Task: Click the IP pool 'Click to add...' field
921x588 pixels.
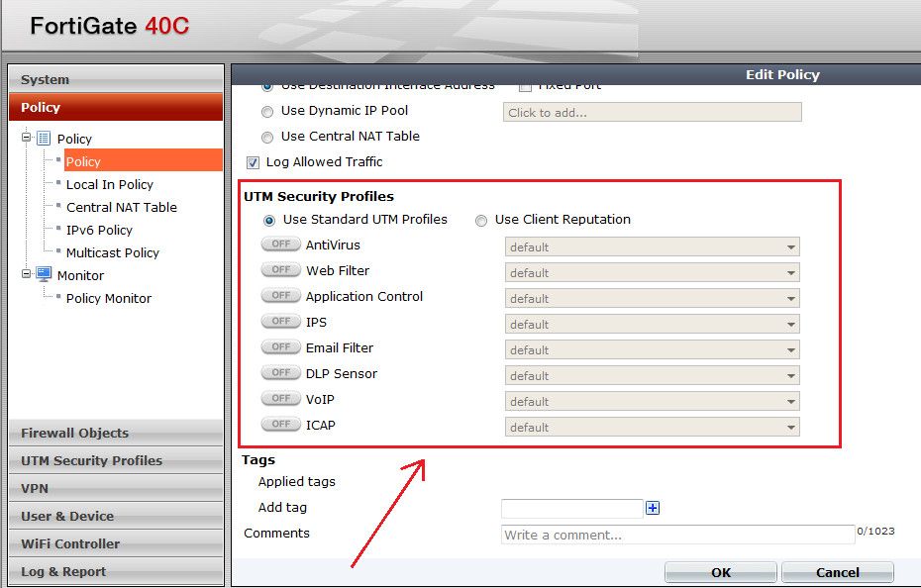Action: [x=652, y=112]
